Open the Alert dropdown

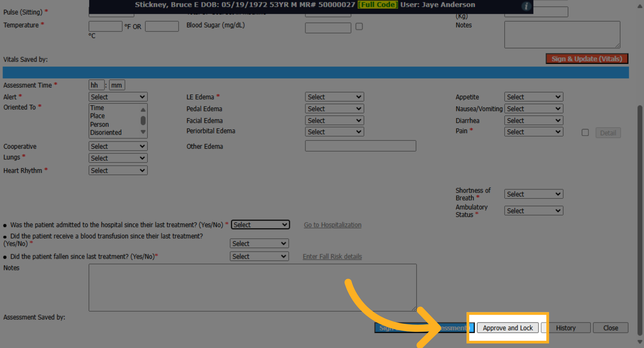pos(118,97)
